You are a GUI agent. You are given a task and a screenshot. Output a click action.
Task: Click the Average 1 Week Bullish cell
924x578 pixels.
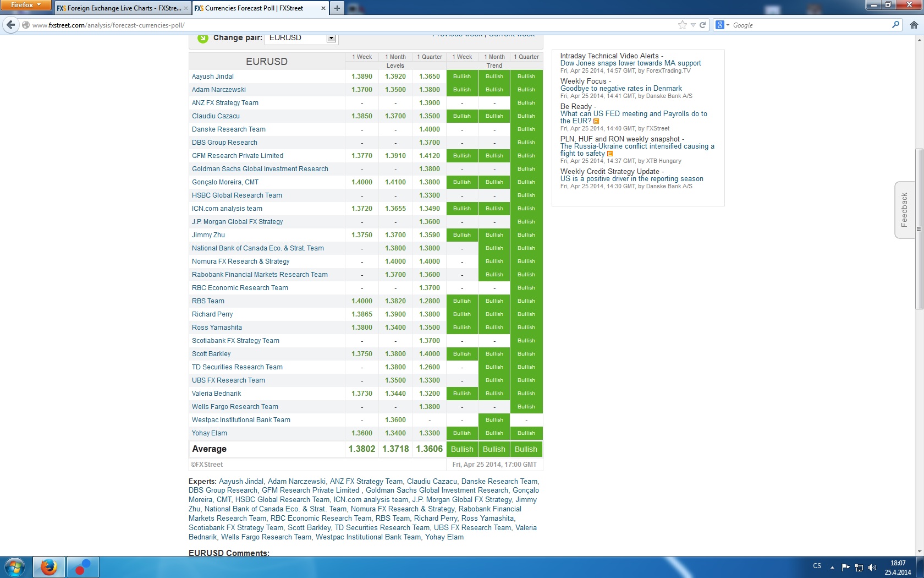pyautogui.click(x=462, y=449)
